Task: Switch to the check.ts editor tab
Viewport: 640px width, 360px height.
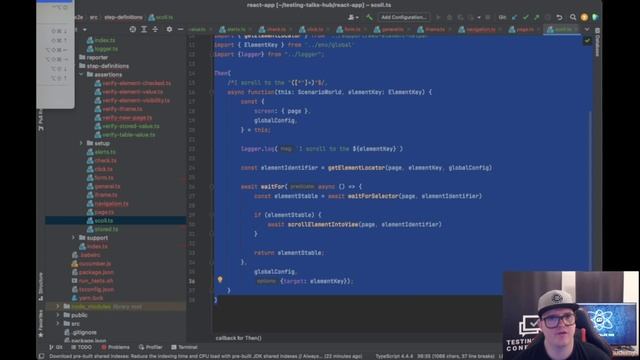Action: pyautogui.click(x=274, y=29)
